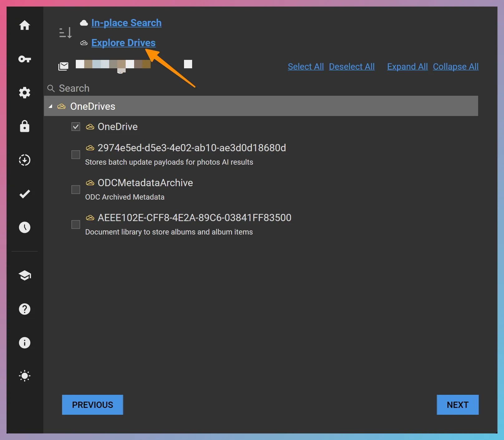
Task: Click the cloud icon beside Explore Drives
Action: point(84,43)
